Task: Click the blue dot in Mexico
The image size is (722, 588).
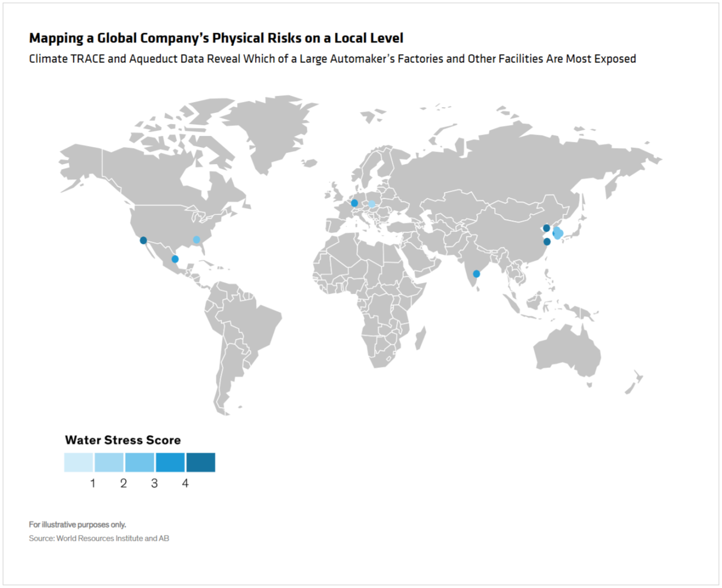Action: (175, 259)
